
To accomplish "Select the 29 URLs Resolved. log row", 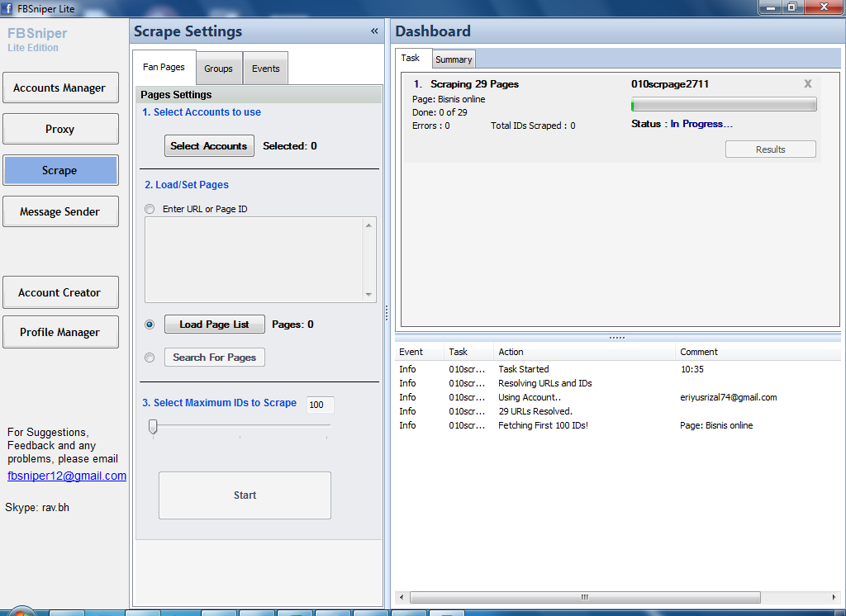I will (x=618, y=411).
